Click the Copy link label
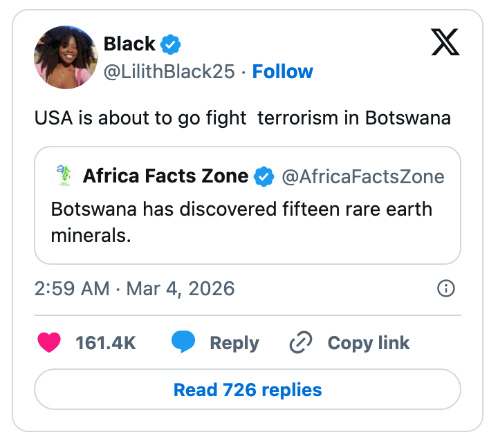Screen dimensions: 498x448 (x=368, y=343)
